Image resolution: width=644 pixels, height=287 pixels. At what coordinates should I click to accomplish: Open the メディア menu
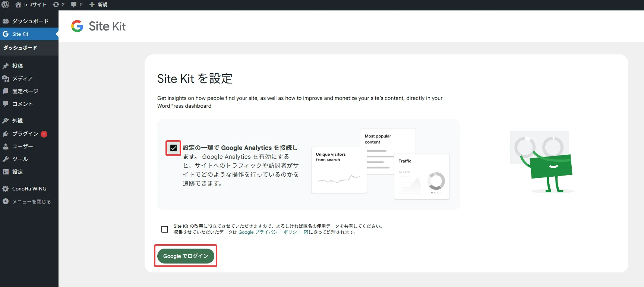pyautogui.click(x=29, y=79)
